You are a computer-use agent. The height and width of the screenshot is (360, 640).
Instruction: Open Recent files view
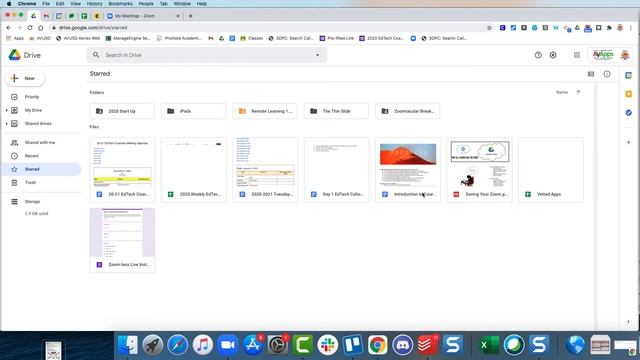click(x=31, y=156)
